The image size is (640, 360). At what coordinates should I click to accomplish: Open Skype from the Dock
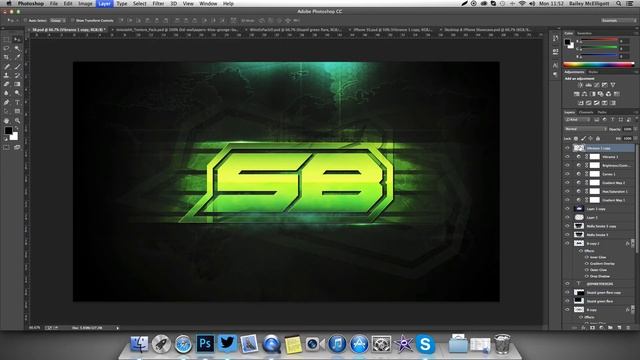[x=425, y=344]
